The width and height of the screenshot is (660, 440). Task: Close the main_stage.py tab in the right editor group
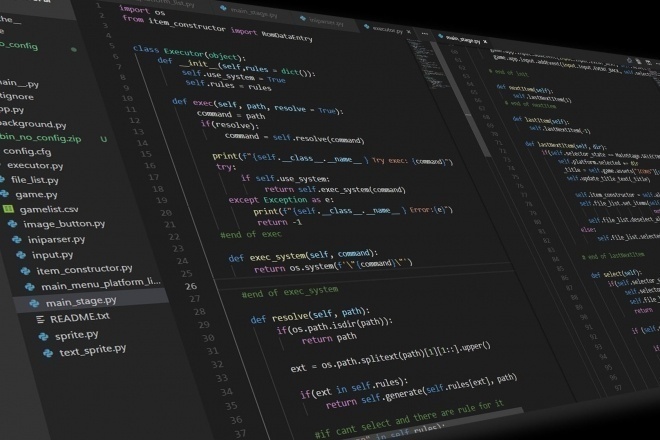(485, 42)
